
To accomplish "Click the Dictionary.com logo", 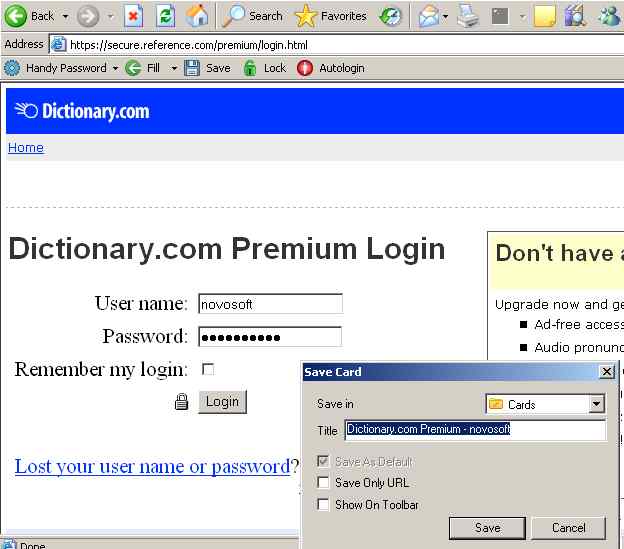I will (x=82, y=111).
